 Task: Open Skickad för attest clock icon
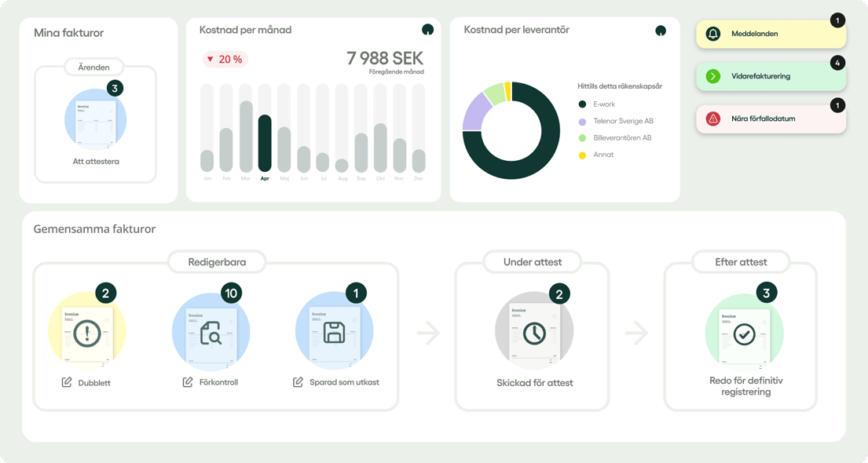click(534, 334)
